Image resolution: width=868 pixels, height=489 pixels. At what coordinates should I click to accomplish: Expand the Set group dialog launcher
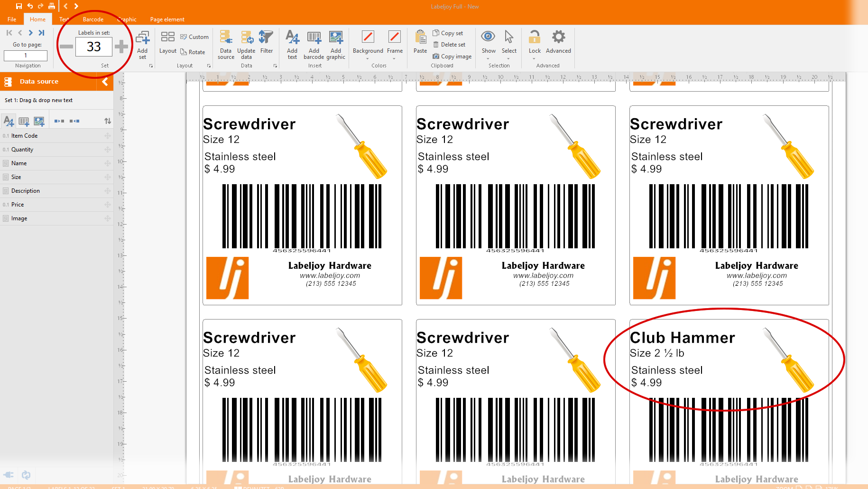[151, 66]
